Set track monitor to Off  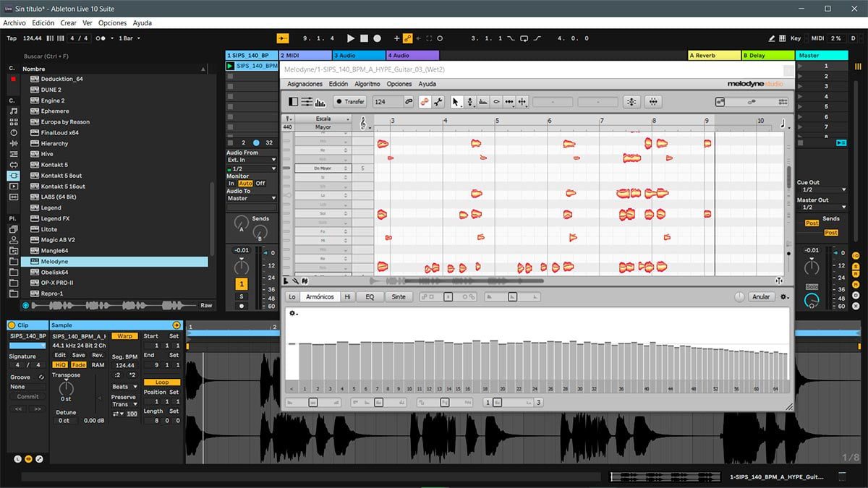click(260, 184)
